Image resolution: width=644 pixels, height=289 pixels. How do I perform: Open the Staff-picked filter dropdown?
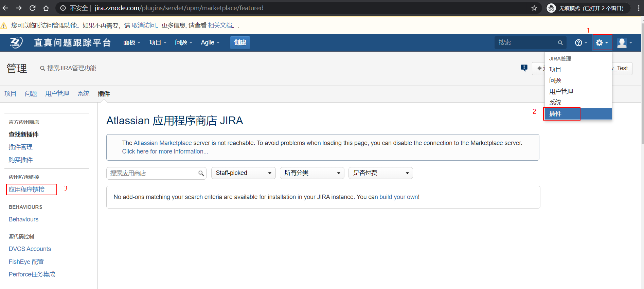click(x=243, y=173)
